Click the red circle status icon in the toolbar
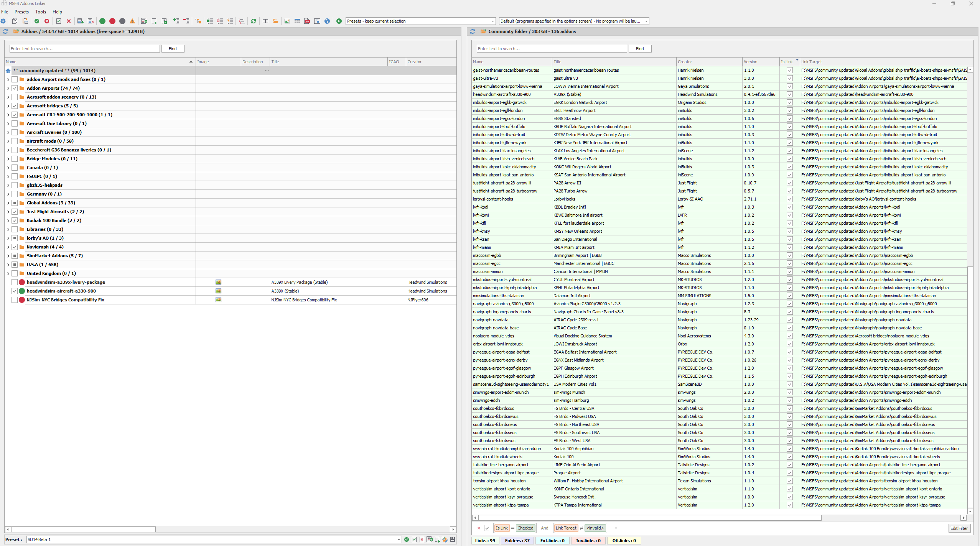980x546 pixels. (112, 21)
